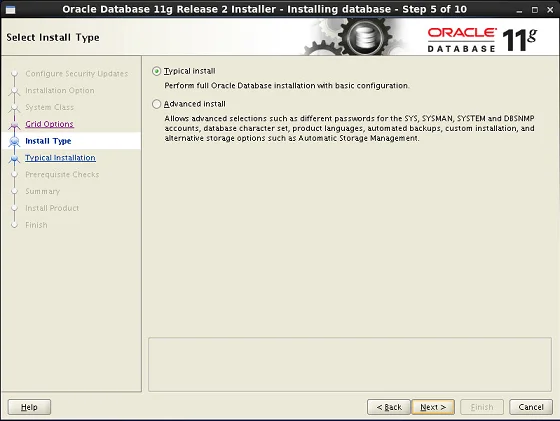Cancel the Oracle installer
This screenshot has height=421, width=560.
coord(531,407)
